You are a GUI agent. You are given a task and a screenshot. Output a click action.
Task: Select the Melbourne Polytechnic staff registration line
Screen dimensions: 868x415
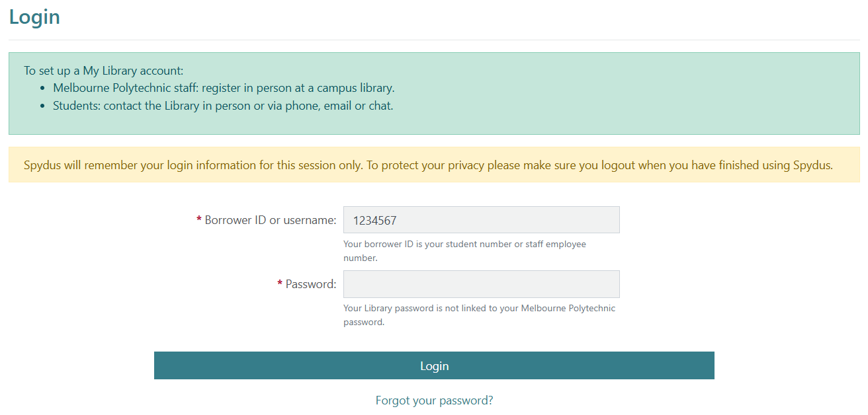coord(224,88)
